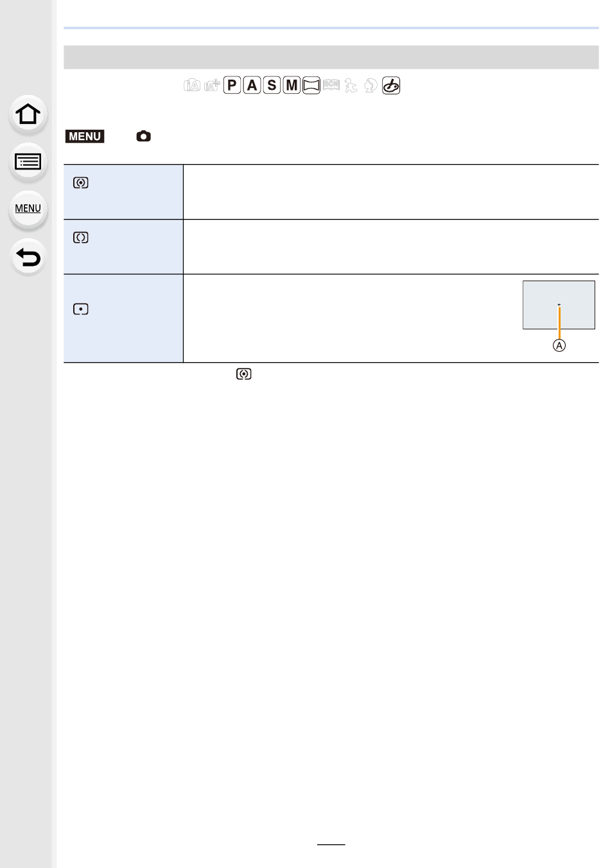The image size is (610, 868).
Task: Select the center-weighted metering icon
Action: pos(80,238)
